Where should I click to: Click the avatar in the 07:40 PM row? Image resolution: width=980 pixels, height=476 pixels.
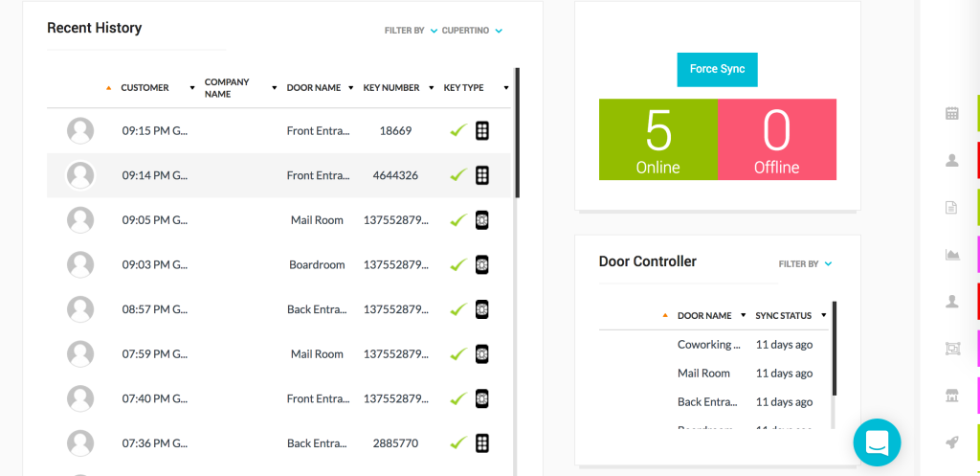click(80, 398)
